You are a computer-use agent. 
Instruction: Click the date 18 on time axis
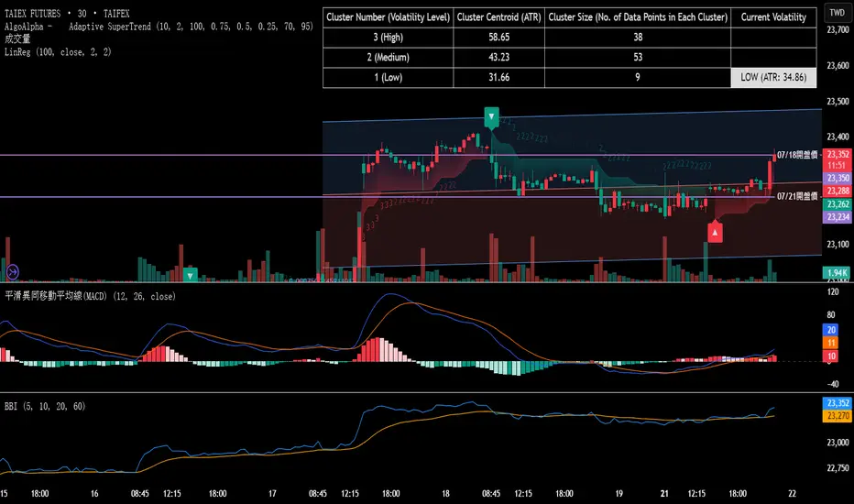(x=445, y=494)
